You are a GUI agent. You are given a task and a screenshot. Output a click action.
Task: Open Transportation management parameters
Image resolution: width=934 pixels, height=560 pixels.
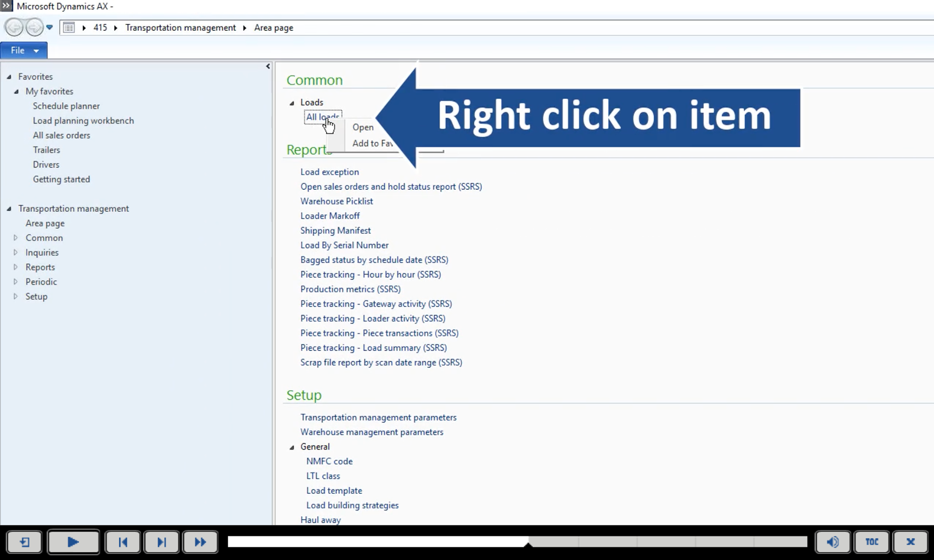378,417
